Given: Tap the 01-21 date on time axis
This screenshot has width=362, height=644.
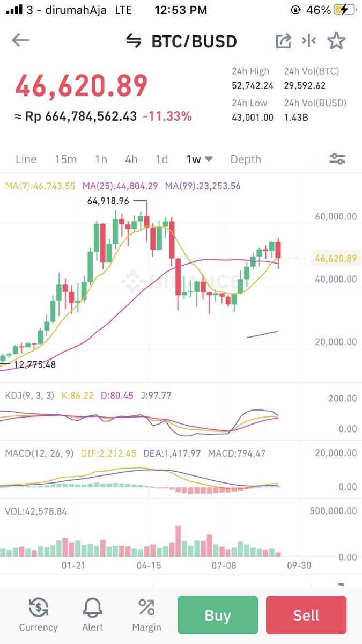Looking at the screenshot, I should pos(73,566).
